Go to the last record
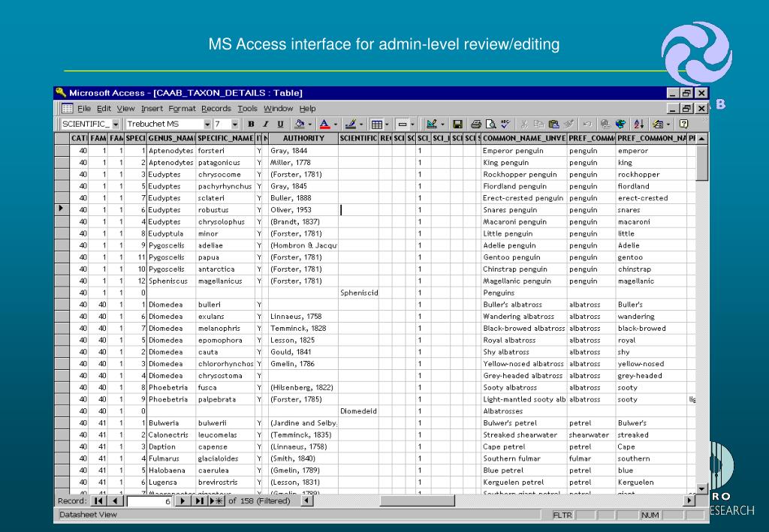The width and height of the screenshot is (769, 532). (x=198, y=500)
